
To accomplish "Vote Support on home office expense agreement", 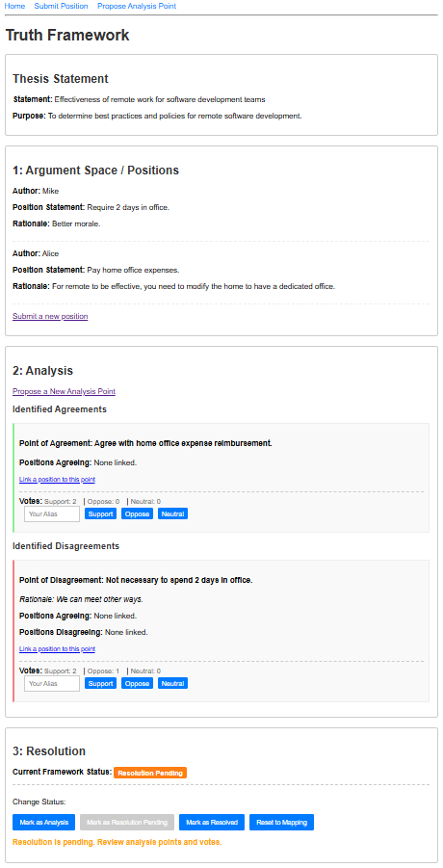I will (101, 514).
